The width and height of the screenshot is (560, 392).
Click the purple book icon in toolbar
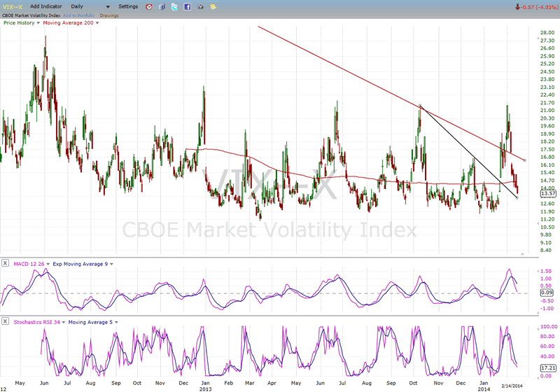[x=162, y=7]
